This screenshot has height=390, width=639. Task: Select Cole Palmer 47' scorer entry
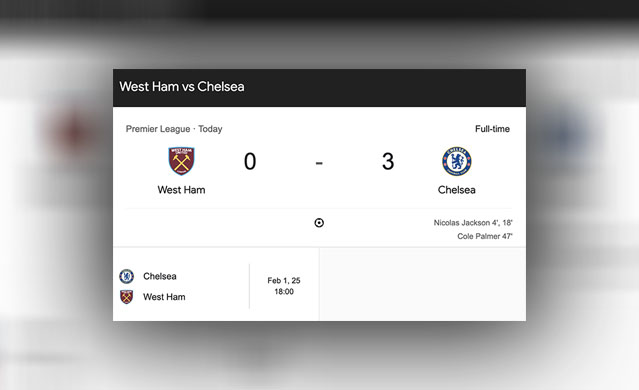485,236
